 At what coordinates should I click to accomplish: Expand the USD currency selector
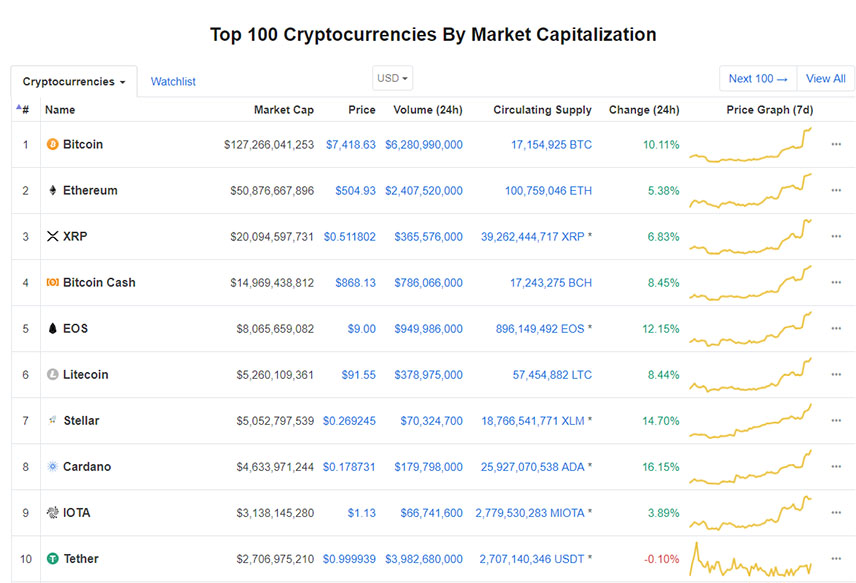pyautogui.click(x=393, y=78)
